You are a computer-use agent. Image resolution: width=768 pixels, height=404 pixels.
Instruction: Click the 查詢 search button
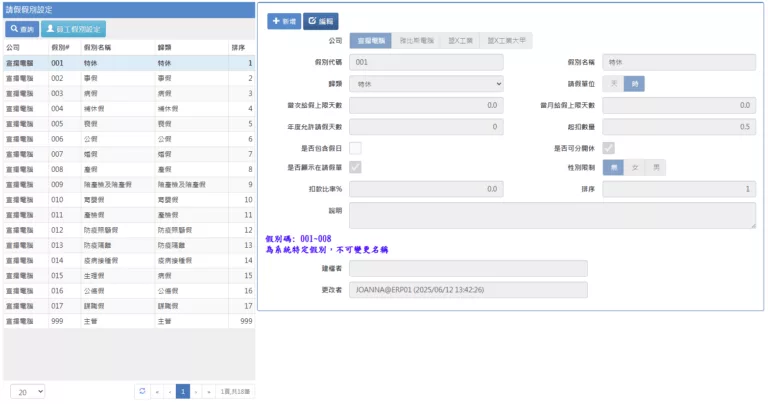coord(21,29)
